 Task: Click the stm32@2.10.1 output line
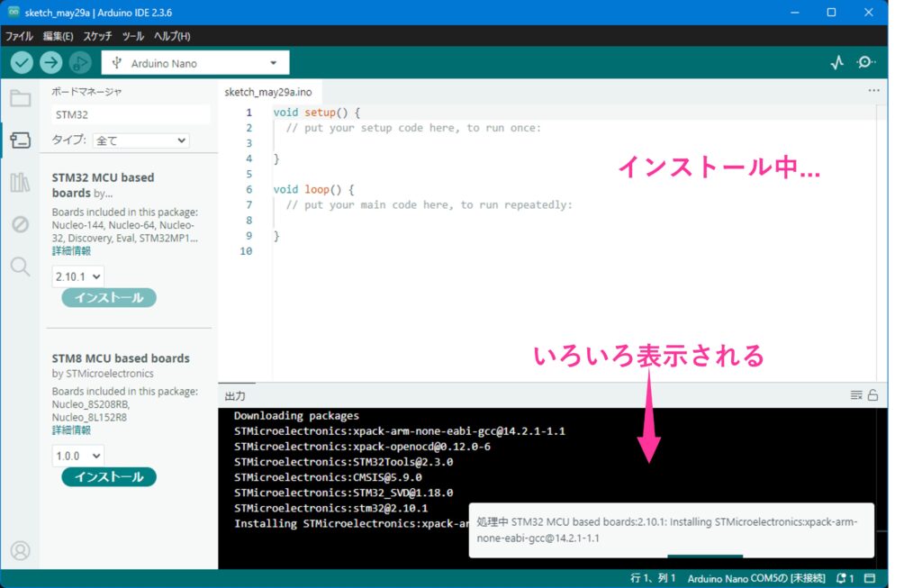(331, 508)
